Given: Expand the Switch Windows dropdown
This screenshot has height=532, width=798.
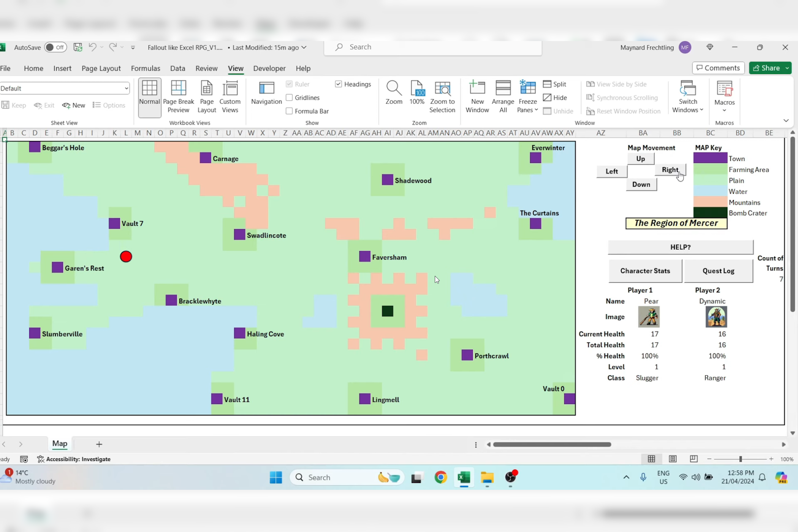Looking at the screenshot, I should click(x=687, y=97).
